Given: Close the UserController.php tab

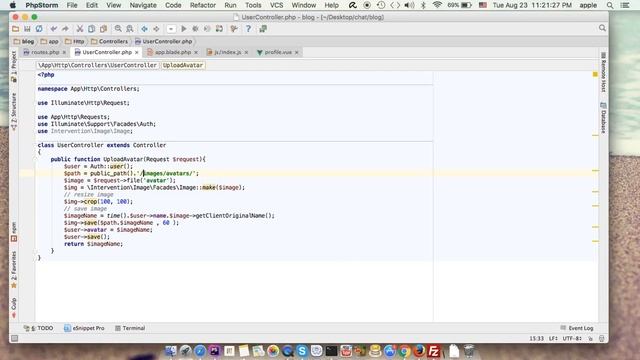Looking at the screenshot, I should point(137,53).
